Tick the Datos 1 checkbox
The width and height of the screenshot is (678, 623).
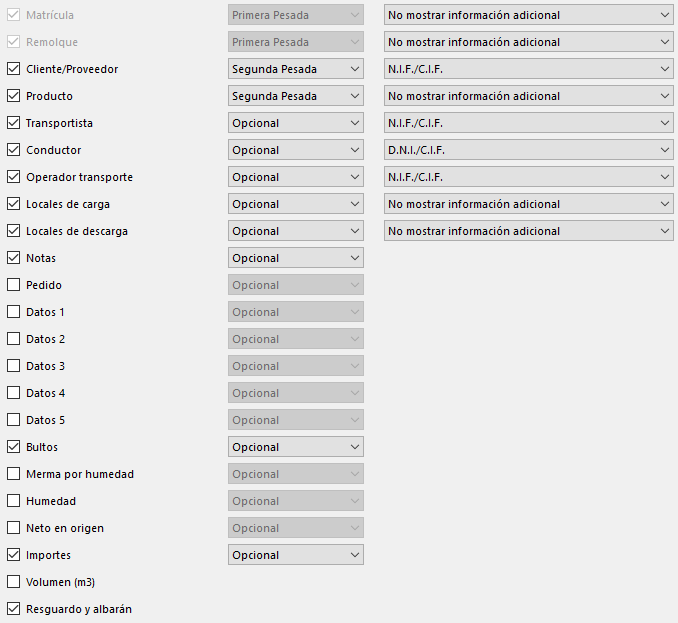(x=13, y=312)
